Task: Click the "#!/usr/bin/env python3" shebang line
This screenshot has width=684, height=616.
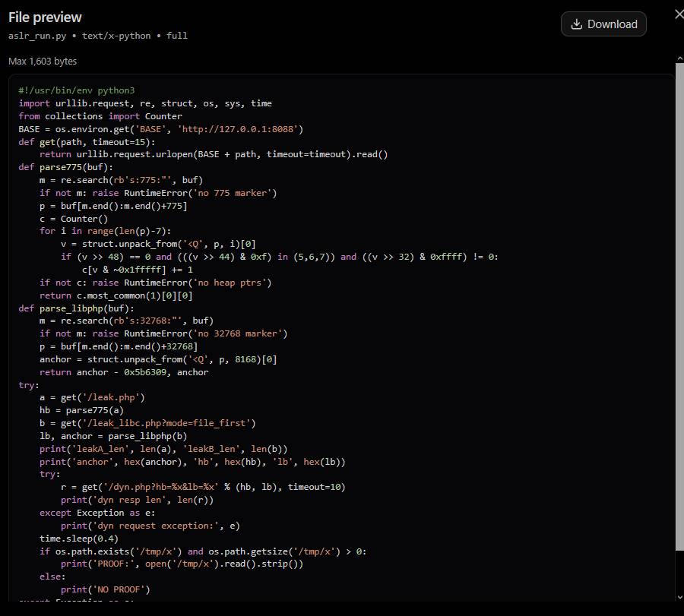Action: (76, 90)
